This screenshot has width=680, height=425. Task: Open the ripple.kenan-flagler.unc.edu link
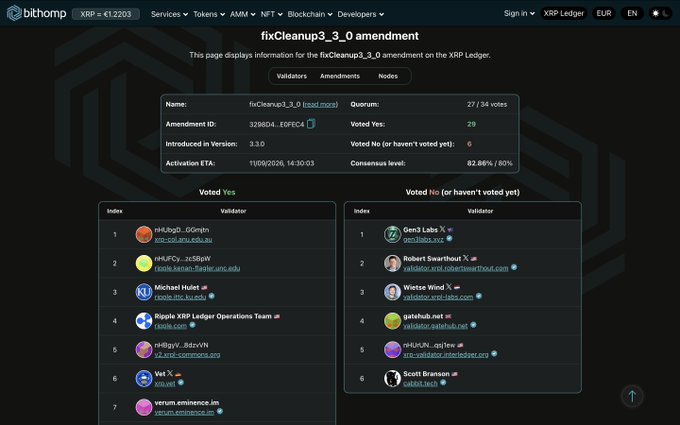[197, 268]
